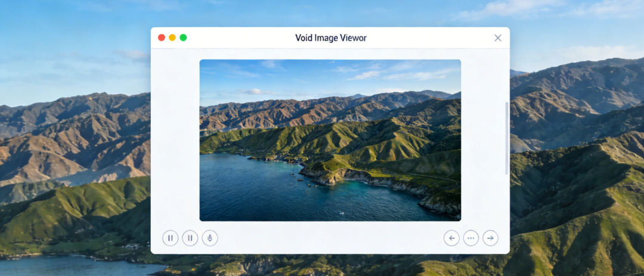Click the sky area of the displayed photo

(x=298, y=75)
